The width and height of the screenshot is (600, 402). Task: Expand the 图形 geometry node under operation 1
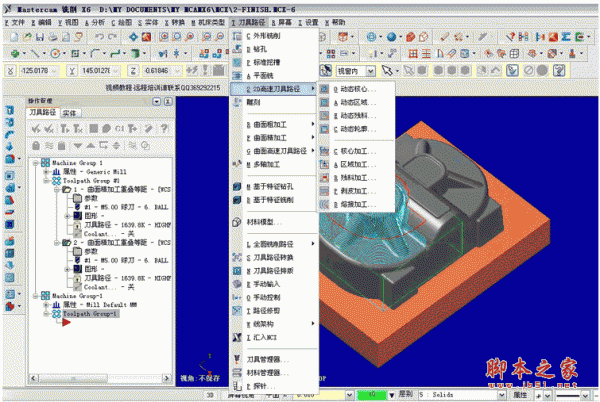tap(67, 216)
